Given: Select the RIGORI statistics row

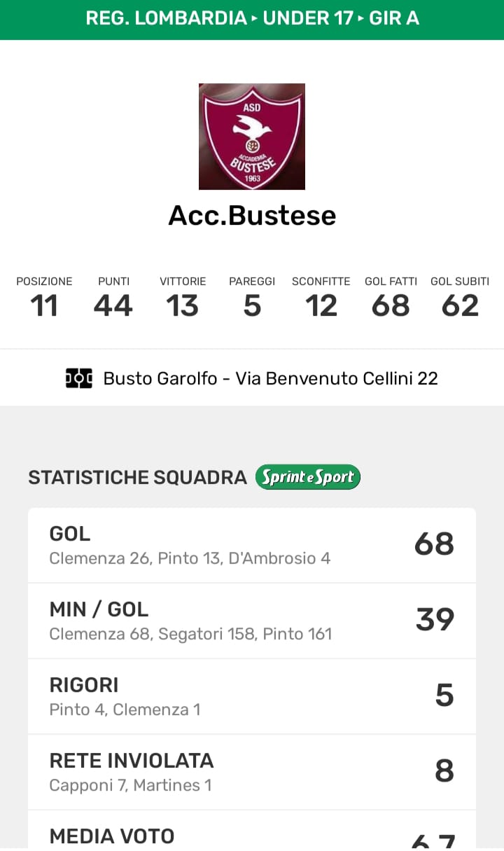Looking at the screenshot, I should pyautogui.click(x=252, y=696).
